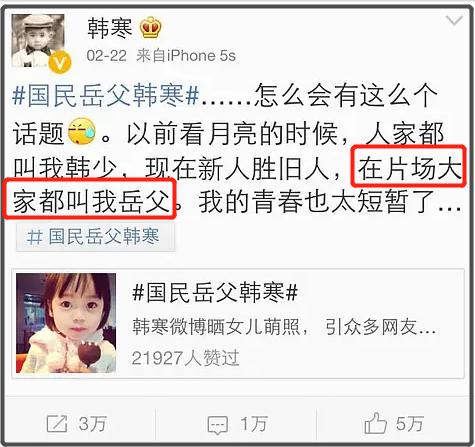
Task: Tap the # 国民岳父韩寒 topic tag button
Action: (96, 237)
